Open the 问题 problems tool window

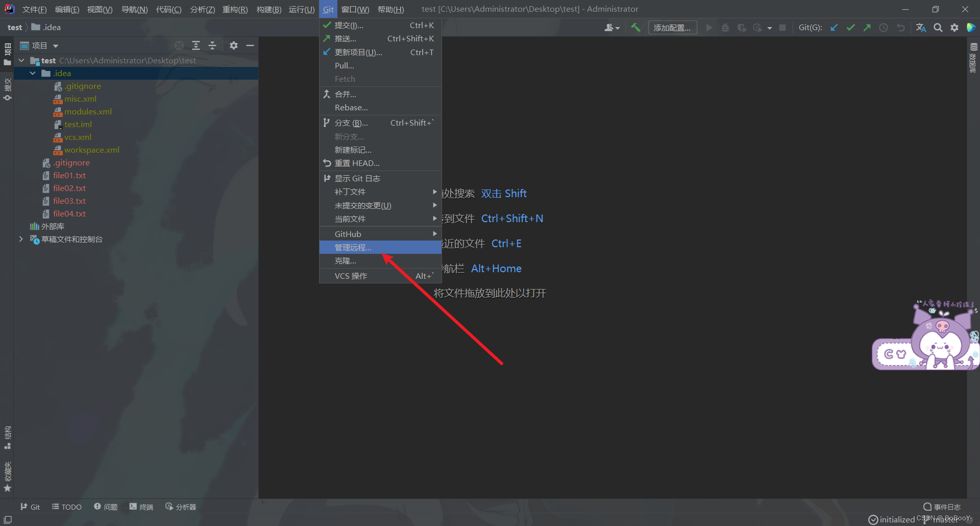(x=106, y=507)
